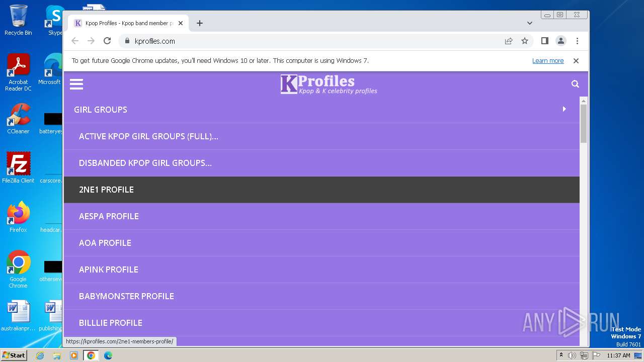Viewport: 644px width, 362px height.
Task: Share this page icon in address bar
Action: point(509,41)
